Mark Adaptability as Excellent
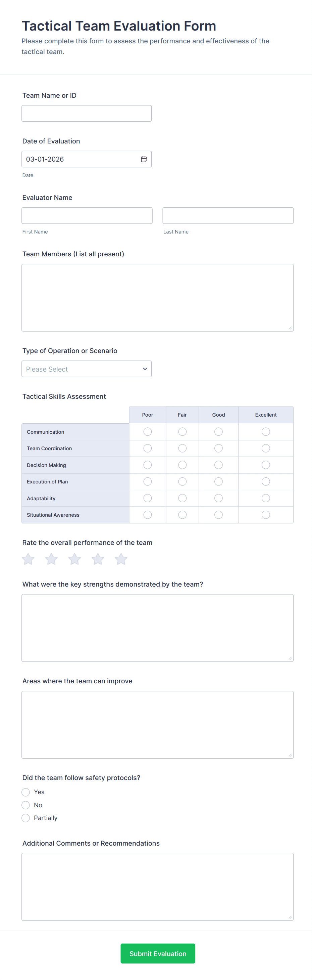The width and height of the screenshot is (312, 980). (x=266, y=498)
